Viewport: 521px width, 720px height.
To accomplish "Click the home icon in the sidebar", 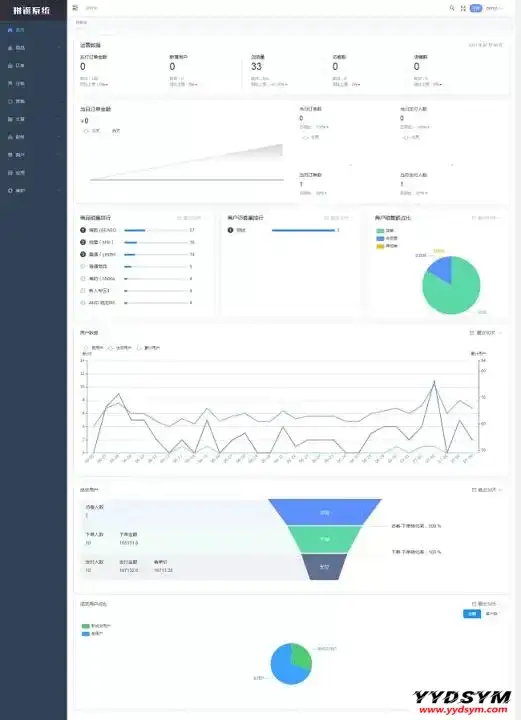I will (10, 29).
